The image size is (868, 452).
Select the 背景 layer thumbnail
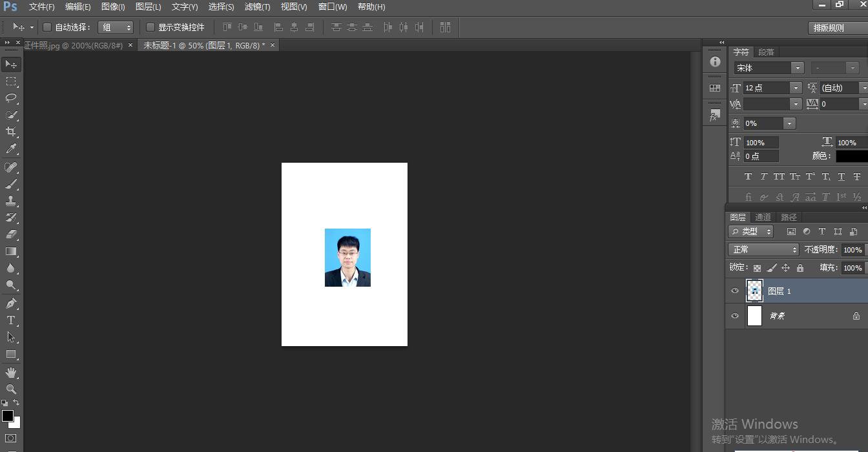coord(754,316)
